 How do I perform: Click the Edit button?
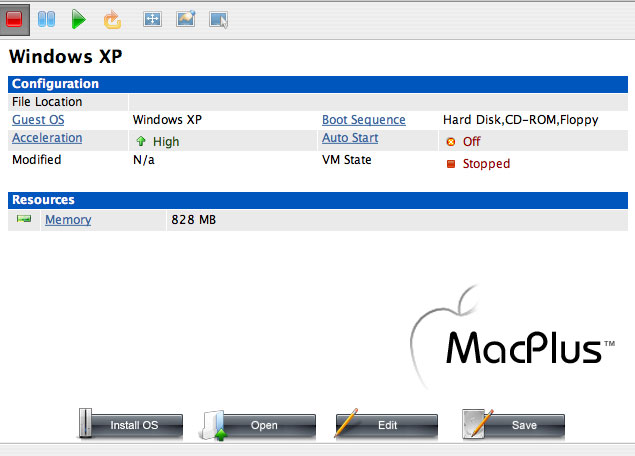386,424
